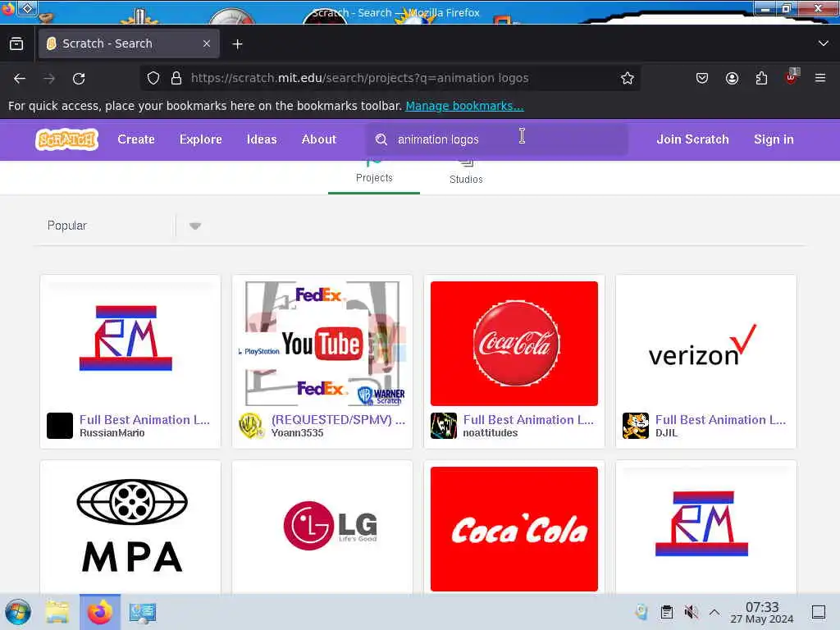This screenshot has height=630, width=840.
Task: Open the tracking protection shield icon
Action: point(153,78)
